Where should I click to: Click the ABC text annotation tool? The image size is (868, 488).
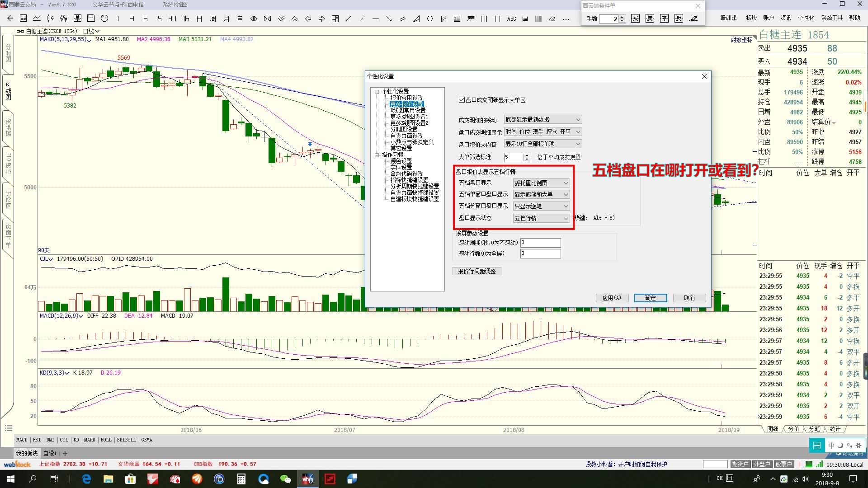(511, 19)
